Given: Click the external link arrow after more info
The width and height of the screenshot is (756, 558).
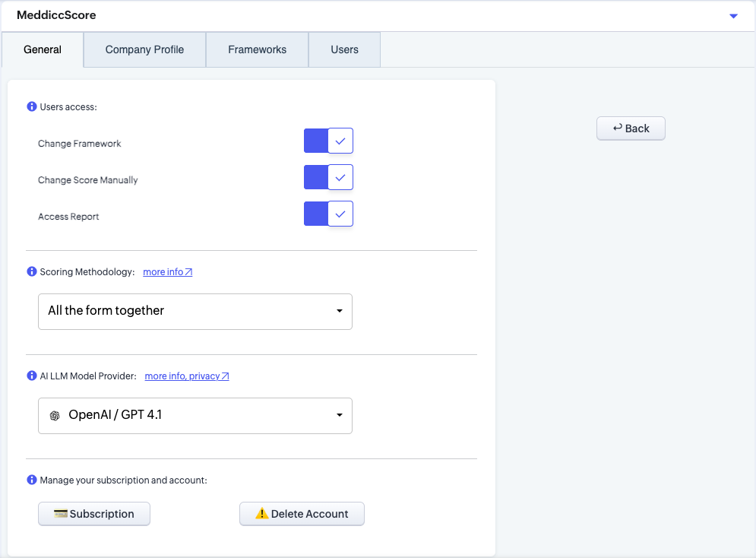Looking at the screenshot, I should pyautogui.click(x=188, y=272).
